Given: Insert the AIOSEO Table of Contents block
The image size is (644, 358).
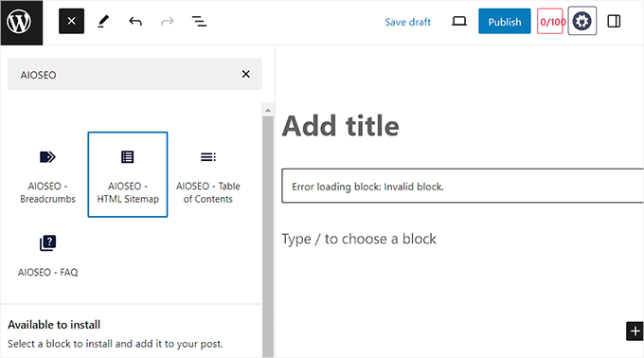Looking at the screenshot, I should [x=208, y=174].
